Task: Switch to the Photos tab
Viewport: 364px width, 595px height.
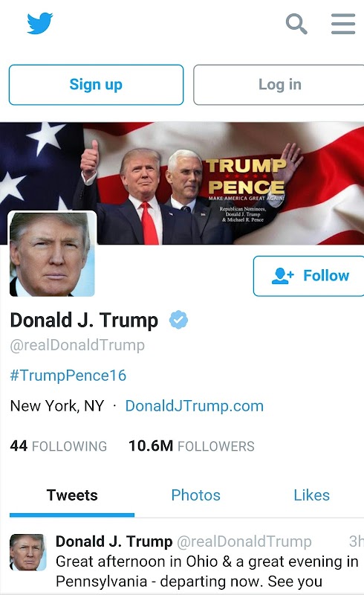Action: (x=195, y=495)
